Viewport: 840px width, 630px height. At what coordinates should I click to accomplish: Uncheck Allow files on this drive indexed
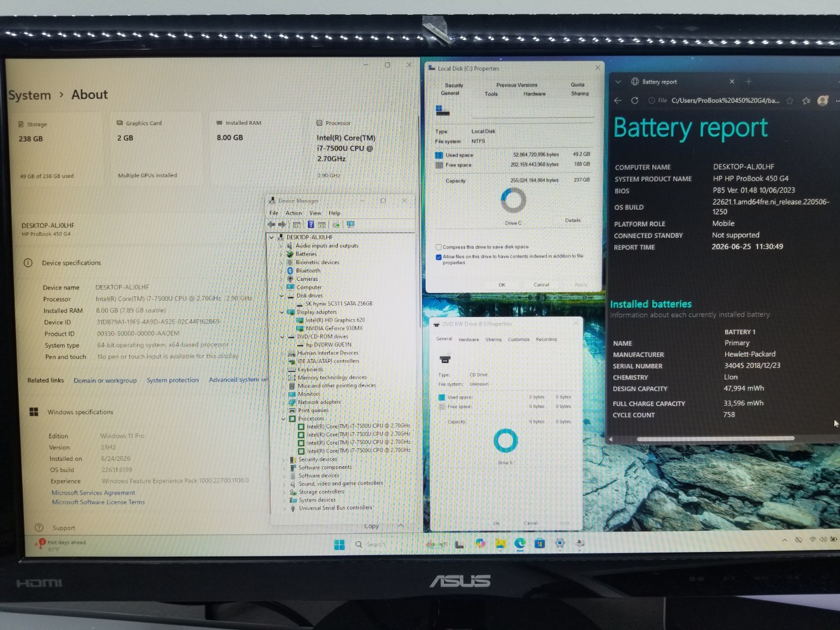click(438, 257)
